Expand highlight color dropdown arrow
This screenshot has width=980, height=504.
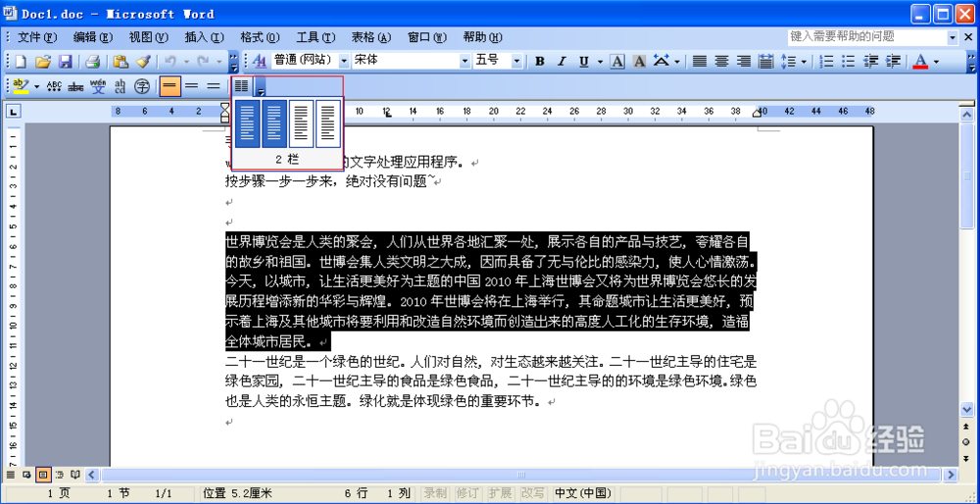pos(36,85)
